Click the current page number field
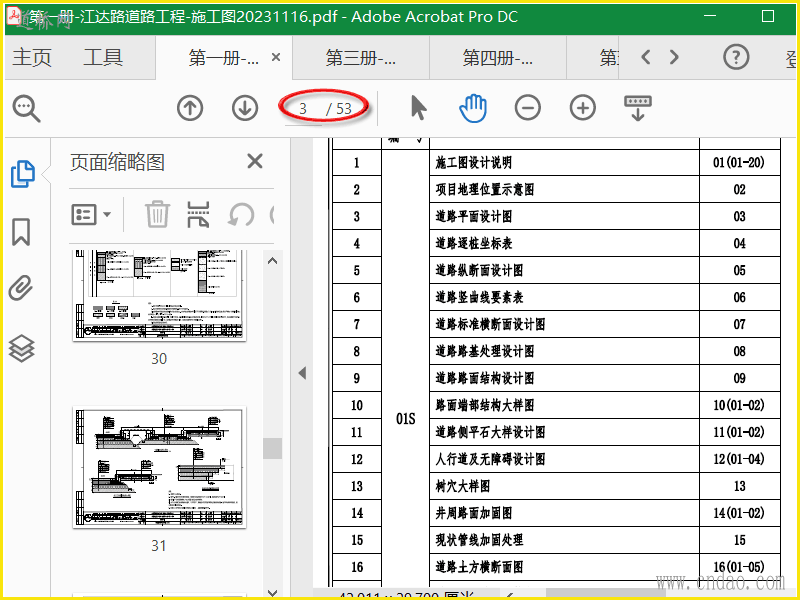This screenshot has width=800, height=600. click(x=303, y=109)
